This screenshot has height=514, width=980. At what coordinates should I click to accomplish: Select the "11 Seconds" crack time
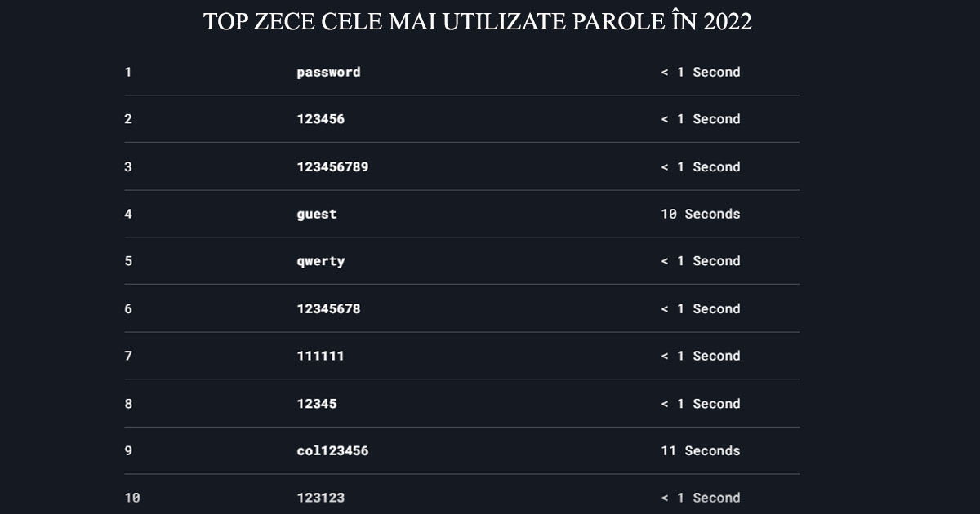coord(700,450)
